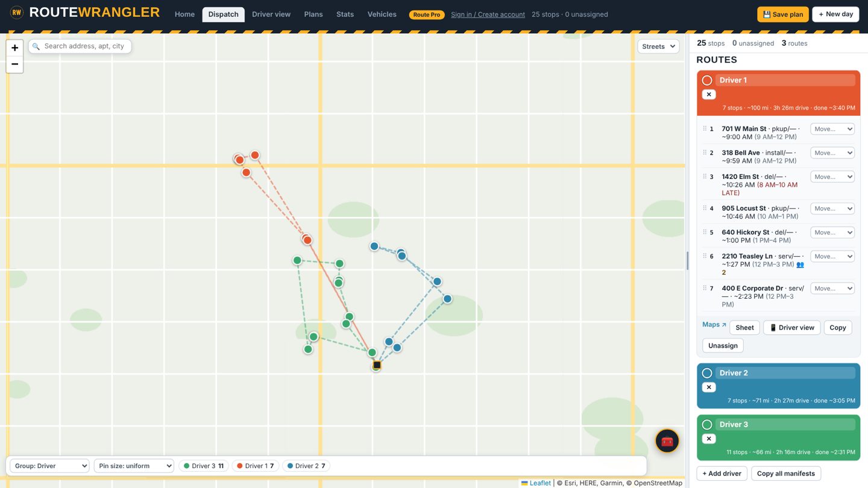Open the Streets basemap dropdown

(658, 46)
